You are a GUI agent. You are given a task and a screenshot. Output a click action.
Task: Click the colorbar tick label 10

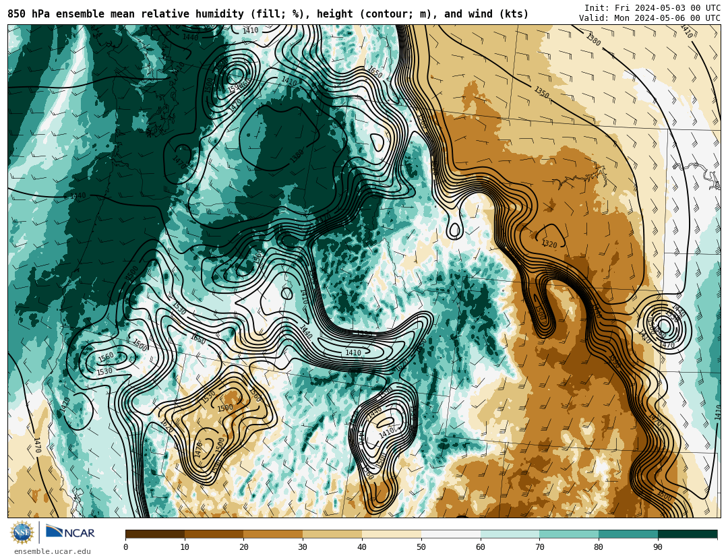click(x=185, y=547)
